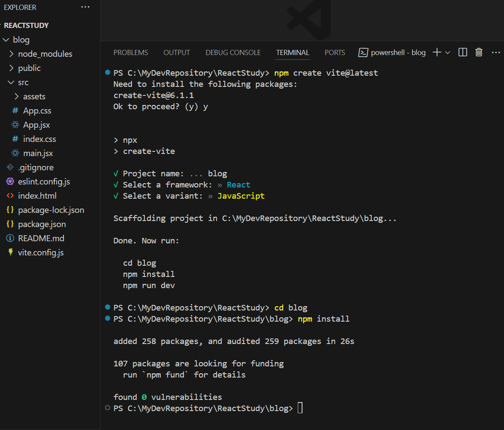Click the ESLint icon beside eslint.config.js
Viewport: 504px width, 430px height.
tap(10, 181)
